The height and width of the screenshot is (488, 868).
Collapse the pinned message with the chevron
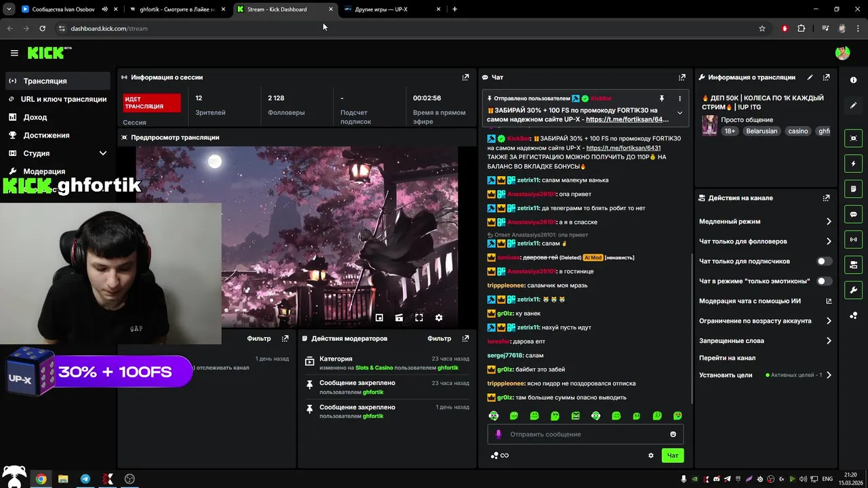tap(679, 113)
